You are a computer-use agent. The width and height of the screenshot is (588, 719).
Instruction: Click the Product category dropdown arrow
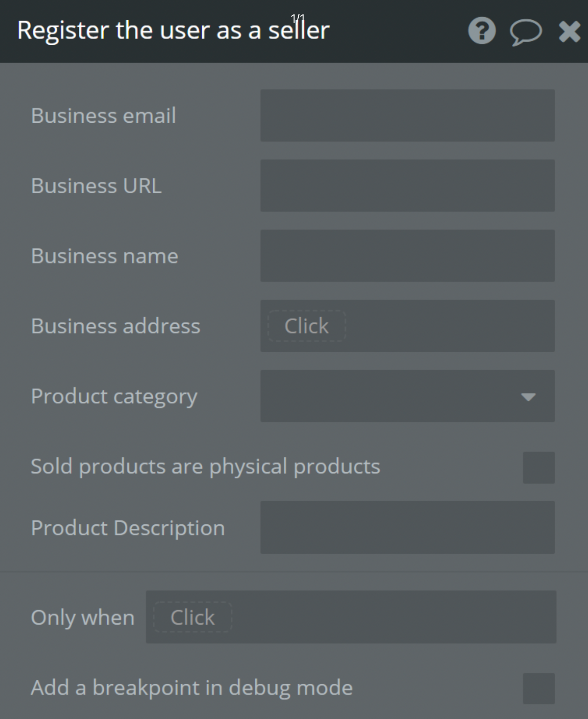pos(528,397)
